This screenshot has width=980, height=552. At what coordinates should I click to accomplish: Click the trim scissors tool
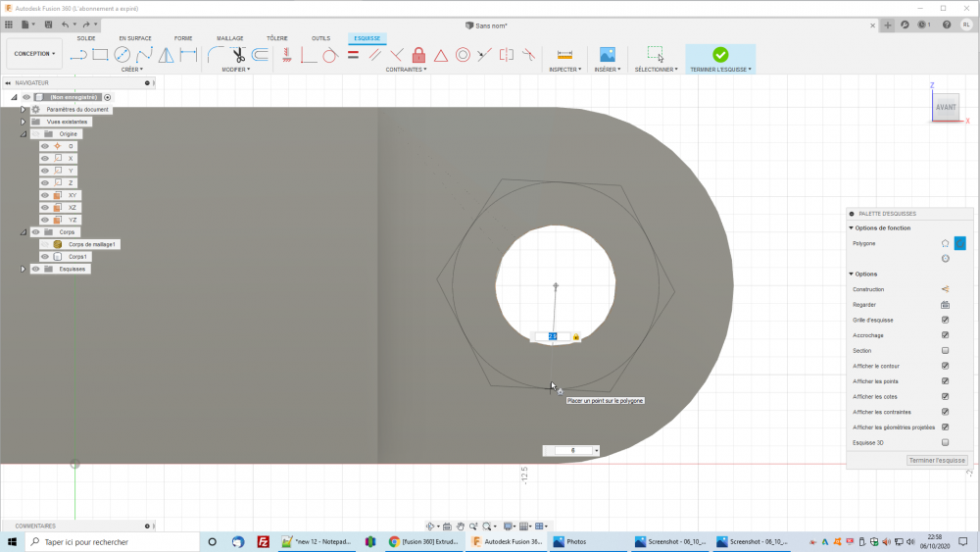tap(238, 55)
